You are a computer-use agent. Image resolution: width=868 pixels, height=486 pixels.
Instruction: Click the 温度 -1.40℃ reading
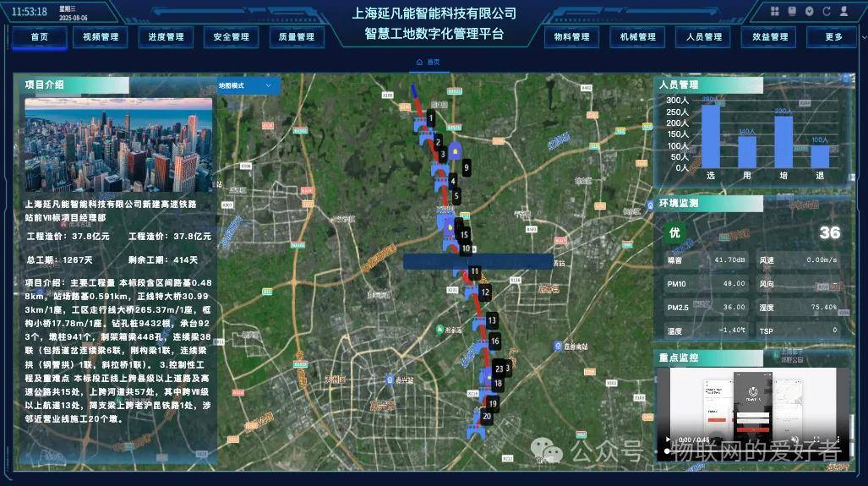click(x=707, y=330)
